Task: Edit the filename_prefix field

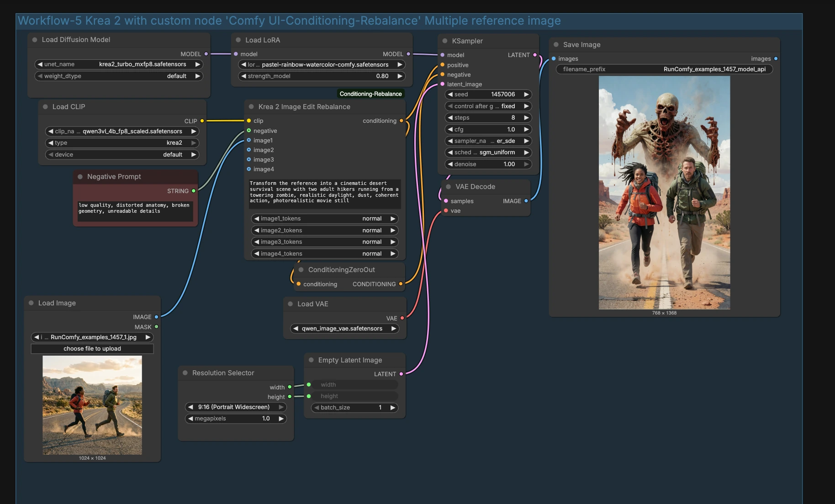Action: click(x=665, y=69)
